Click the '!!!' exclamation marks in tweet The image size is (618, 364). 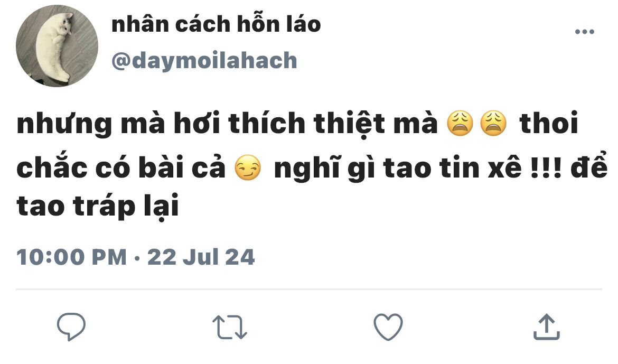(x=546, y=168)
